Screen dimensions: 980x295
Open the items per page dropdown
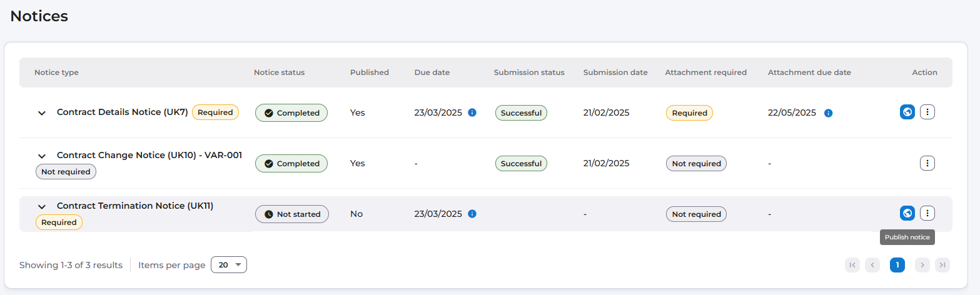pyautogui.click(x=229, y=265)
